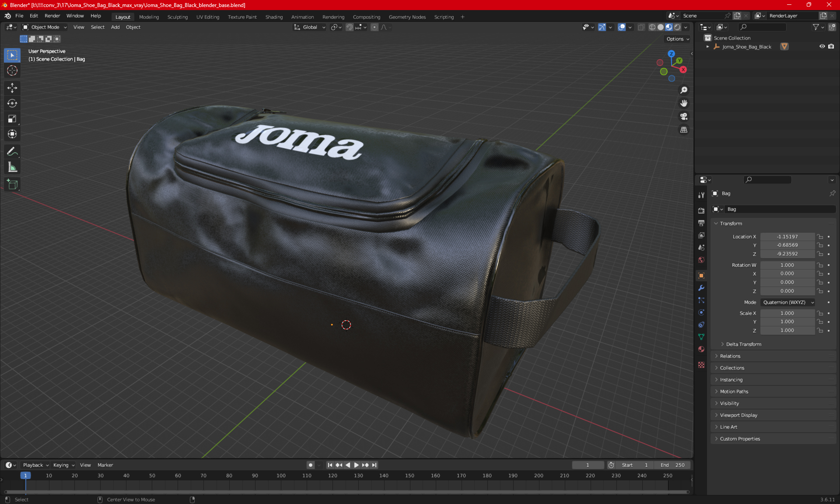
Task: Switch to the Shading workspace tab
Action: (274, 17)
